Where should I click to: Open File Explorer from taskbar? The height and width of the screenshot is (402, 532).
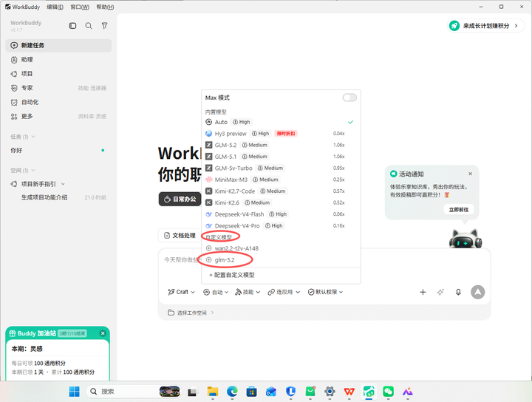213,392
